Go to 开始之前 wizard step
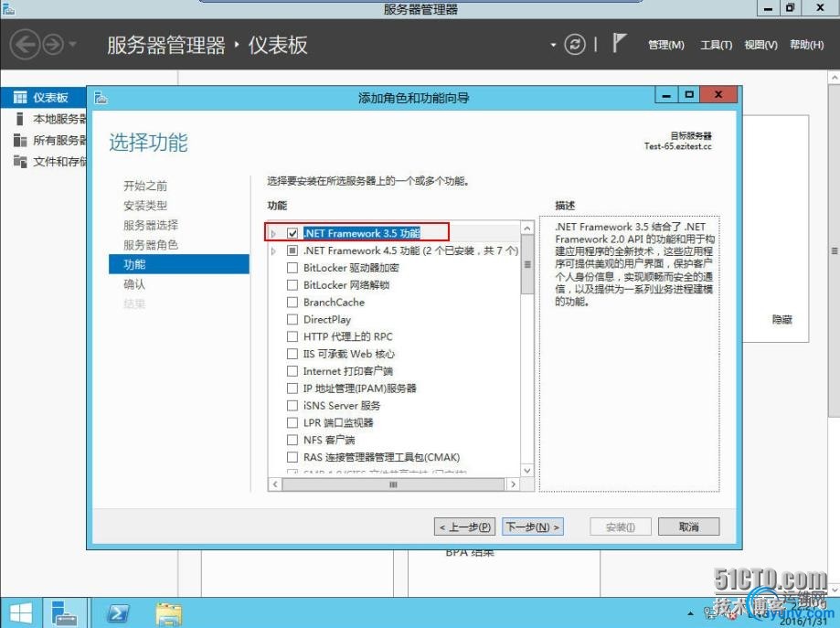 pos(145,186)
